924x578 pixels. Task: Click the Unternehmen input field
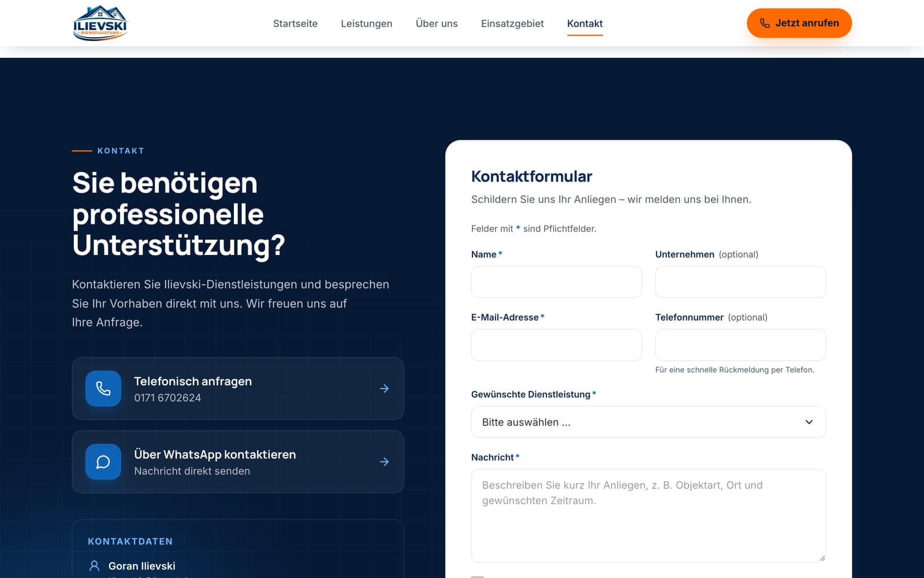pos(740,282)
